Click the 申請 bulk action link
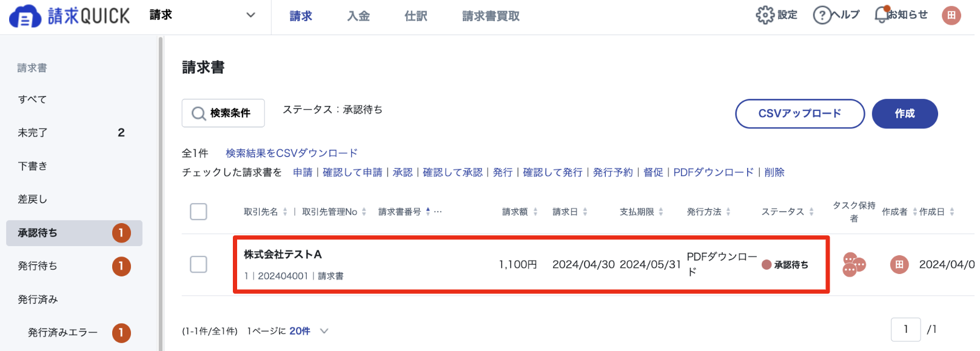 (303, 173)
